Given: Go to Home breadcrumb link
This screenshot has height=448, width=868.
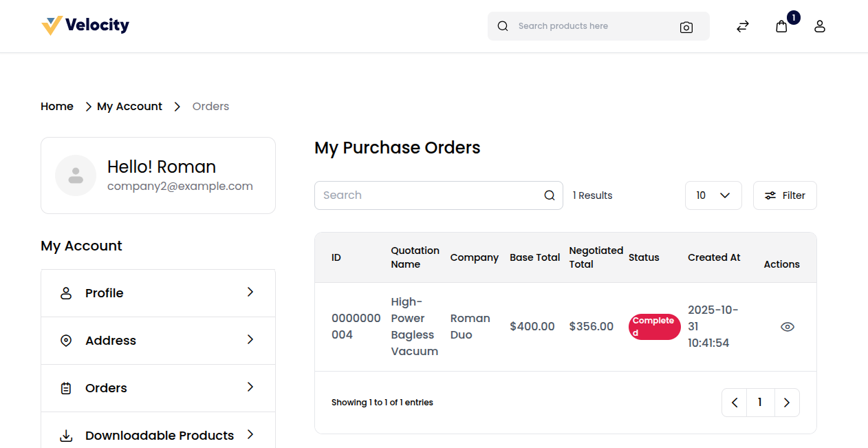Looking at the screenshot, I should pyautogui.click(x=57, y=107).
